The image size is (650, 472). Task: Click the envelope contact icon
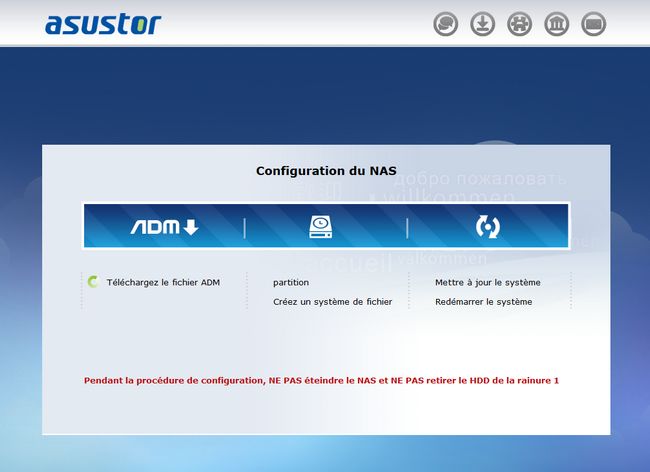594,24
